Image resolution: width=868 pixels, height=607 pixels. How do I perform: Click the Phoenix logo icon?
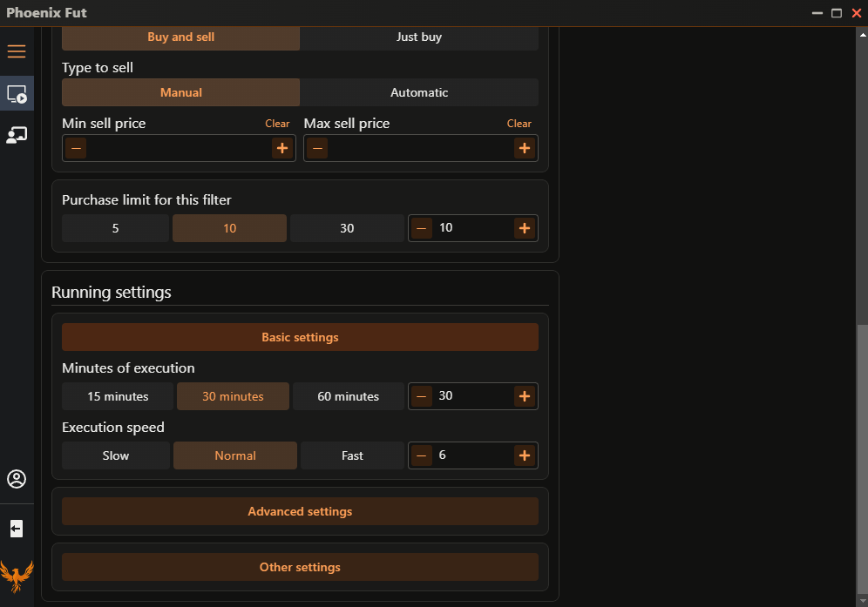click(x=17, y=577)
